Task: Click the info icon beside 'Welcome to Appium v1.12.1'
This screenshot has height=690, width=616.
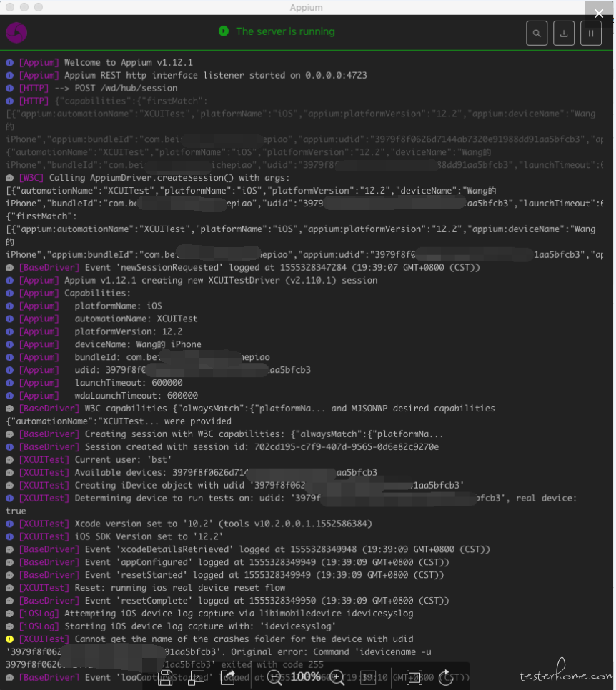Action: click(9, 62)
